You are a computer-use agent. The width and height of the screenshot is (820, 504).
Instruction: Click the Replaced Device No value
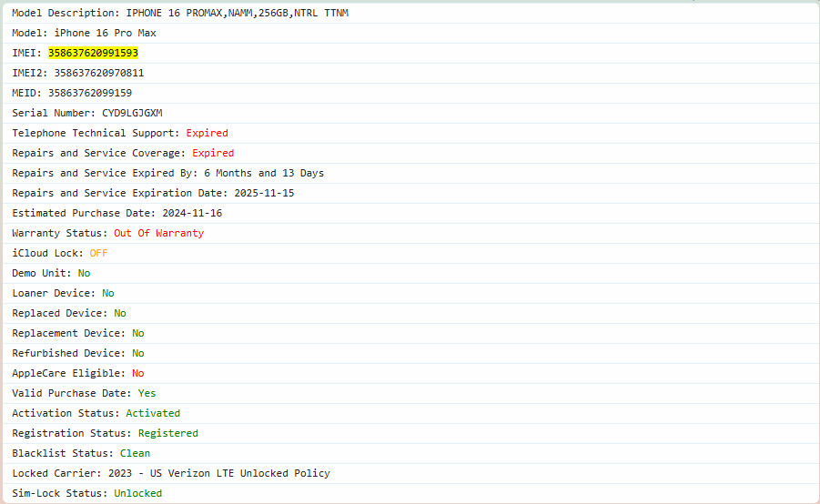[x=120, y=313]
